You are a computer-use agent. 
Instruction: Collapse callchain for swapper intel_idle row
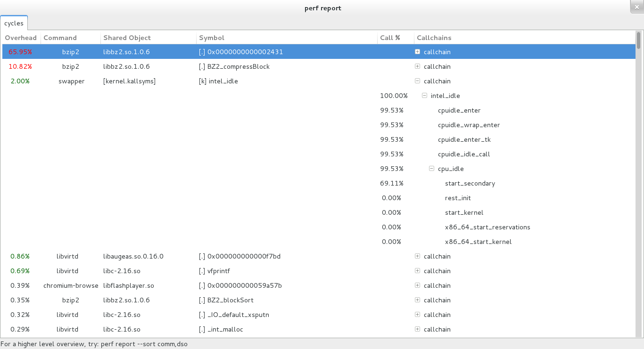(x=417, y=81)
